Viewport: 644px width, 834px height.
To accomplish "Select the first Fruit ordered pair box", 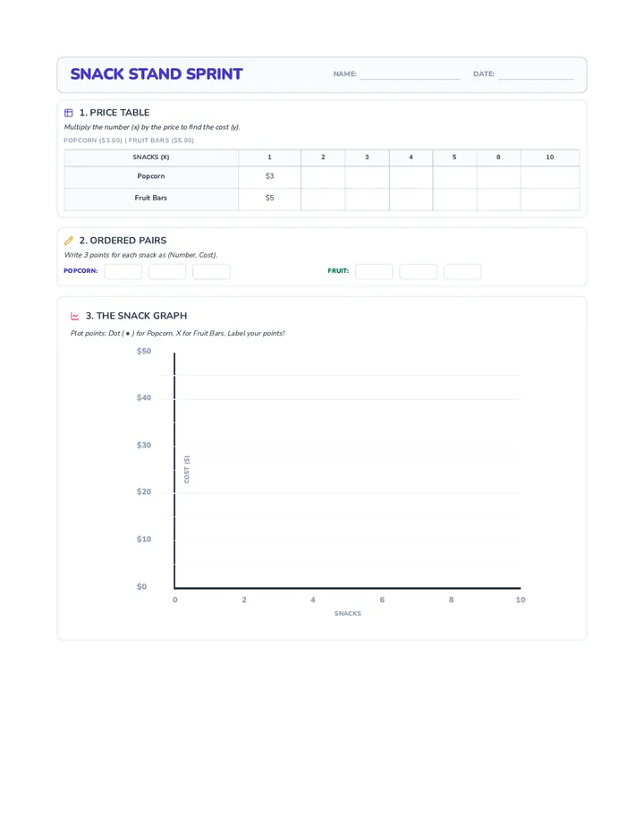I will [374, 271].
